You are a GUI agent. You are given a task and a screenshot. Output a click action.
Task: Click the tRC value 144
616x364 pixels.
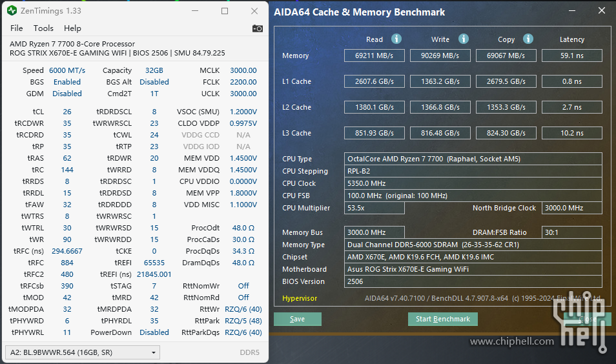click(67, 170)
